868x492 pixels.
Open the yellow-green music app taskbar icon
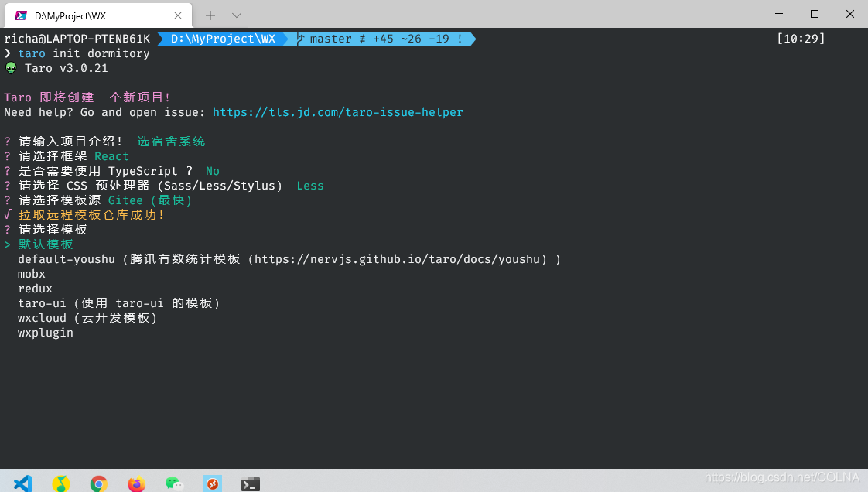pos(61,483)
